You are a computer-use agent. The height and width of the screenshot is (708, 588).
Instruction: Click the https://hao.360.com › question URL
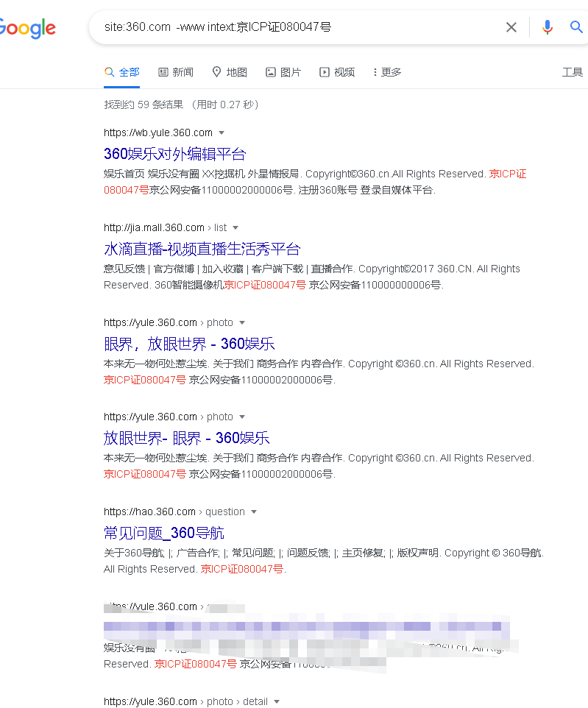pos(174,511)
